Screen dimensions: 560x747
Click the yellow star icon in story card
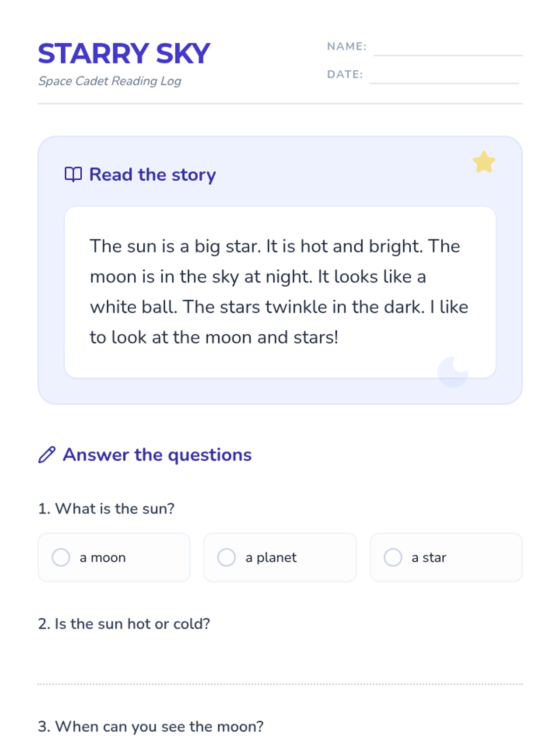tap(484, 162)
